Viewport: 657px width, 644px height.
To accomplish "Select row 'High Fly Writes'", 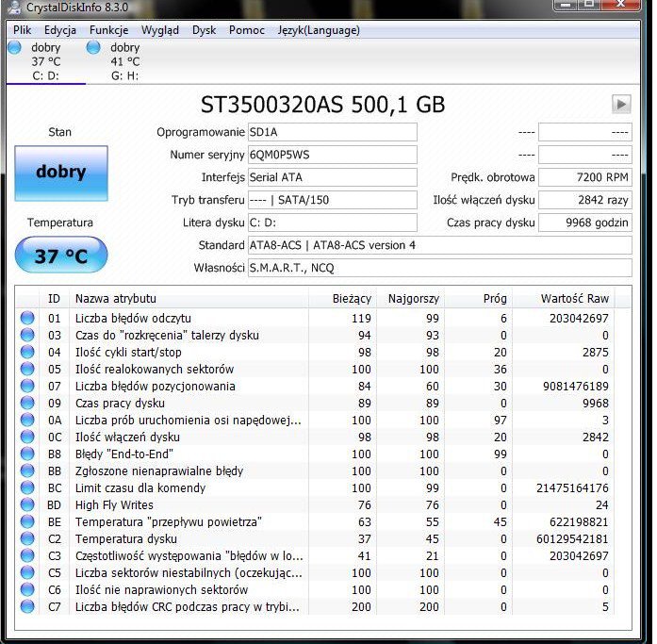I will pos(315,504).
